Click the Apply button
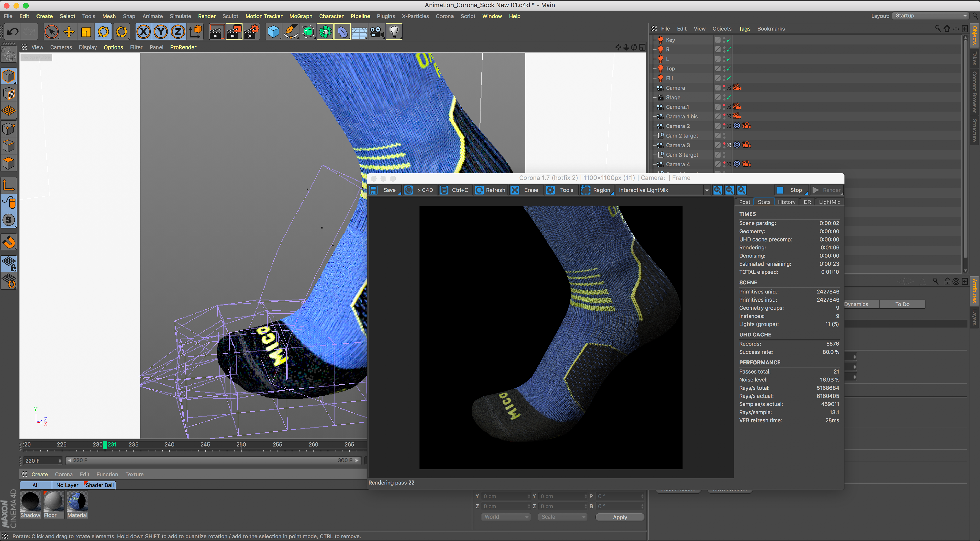This screenshot has height=541, width=980. coord(620,517)
